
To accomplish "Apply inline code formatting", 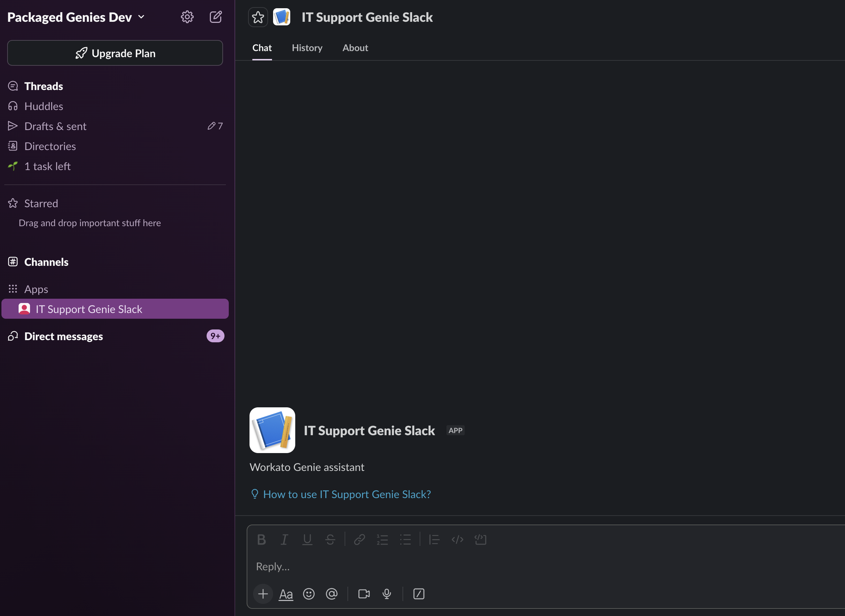I will pos(458,539).
